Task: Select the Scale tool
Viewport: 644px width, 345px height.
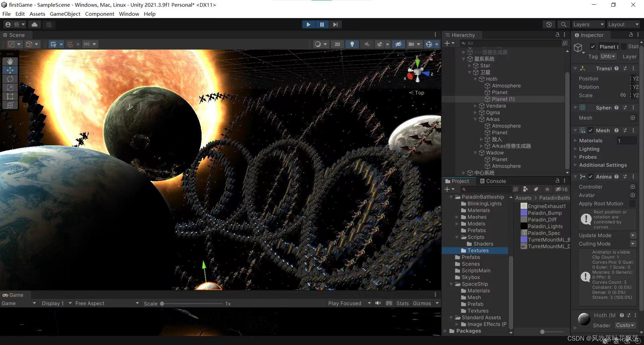Action: pos(10,87)
